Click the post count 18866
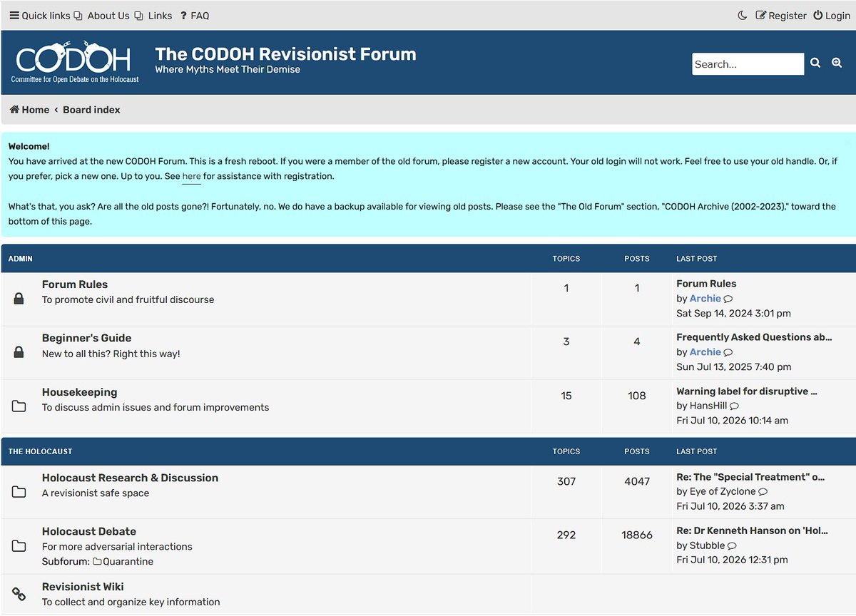The image size is (856, 616). coord(637,535)
